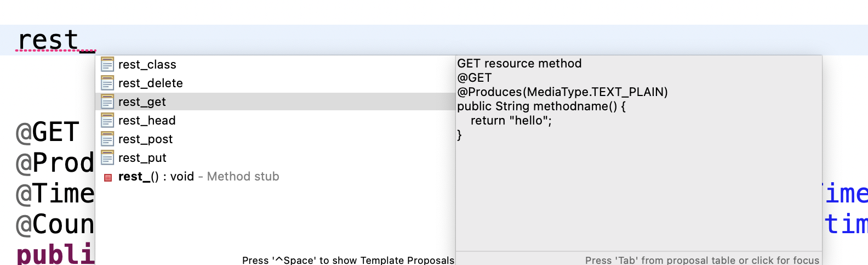Choose the rest_delete proposal label
This screenshot has height=265, width=868.
coord(151,83)
